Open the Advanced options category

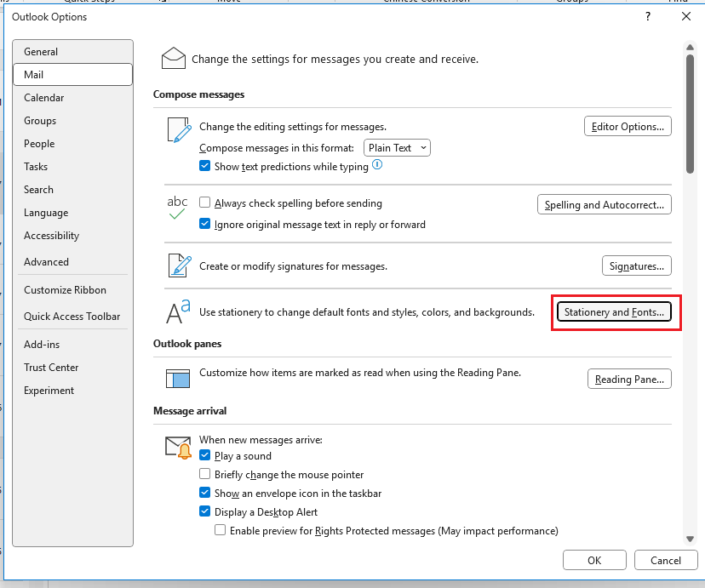[73, 261]
